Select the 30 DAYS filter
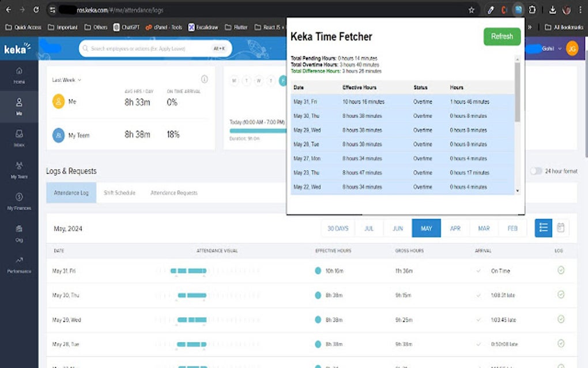Screen dimensions: 588x368 (338, 228)
